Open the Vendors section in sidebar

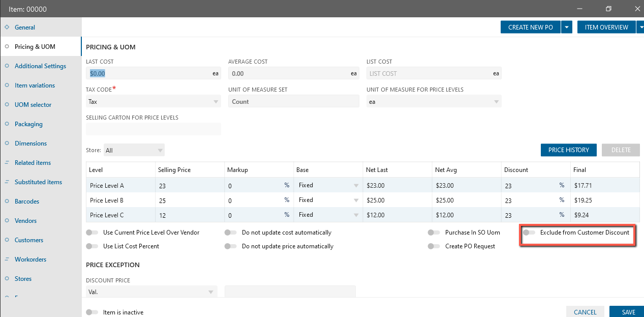point(25,221)
